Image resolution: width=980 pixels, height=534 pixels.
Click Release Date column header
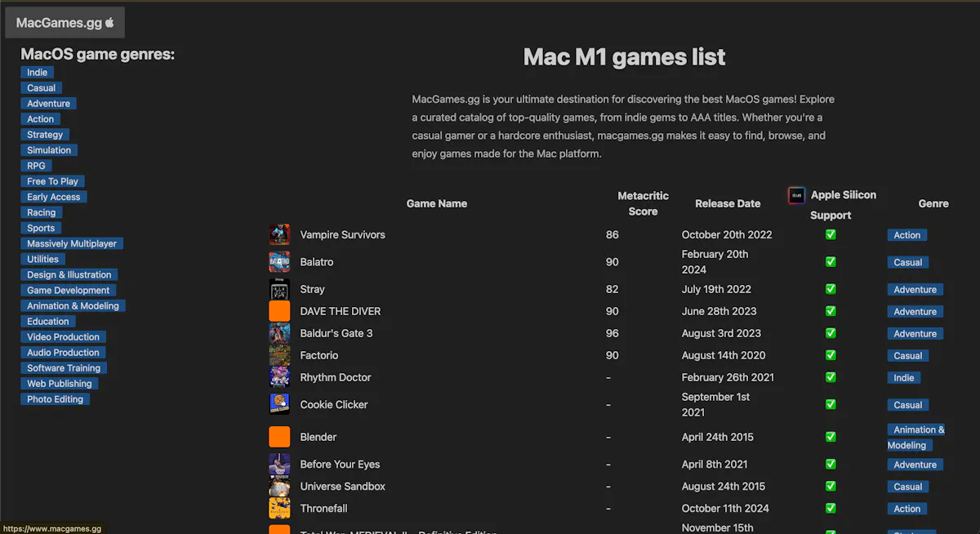tap(728, 203)
